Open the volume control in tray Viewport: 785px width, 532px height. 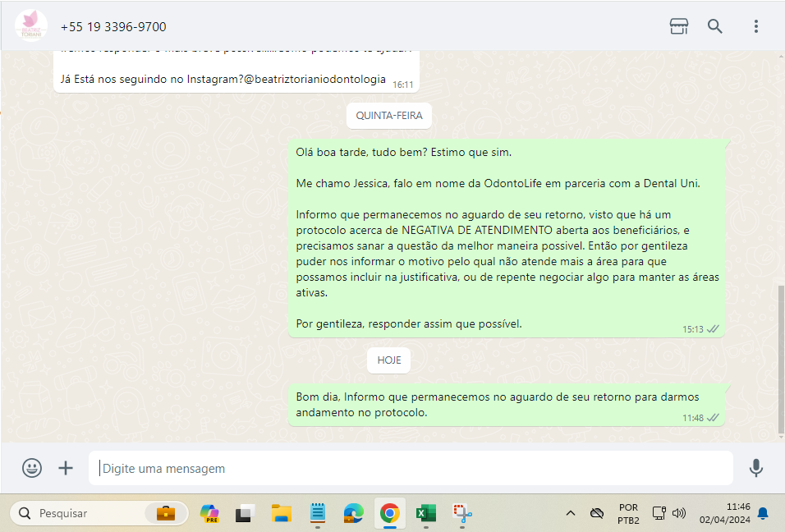click(679, 513)
